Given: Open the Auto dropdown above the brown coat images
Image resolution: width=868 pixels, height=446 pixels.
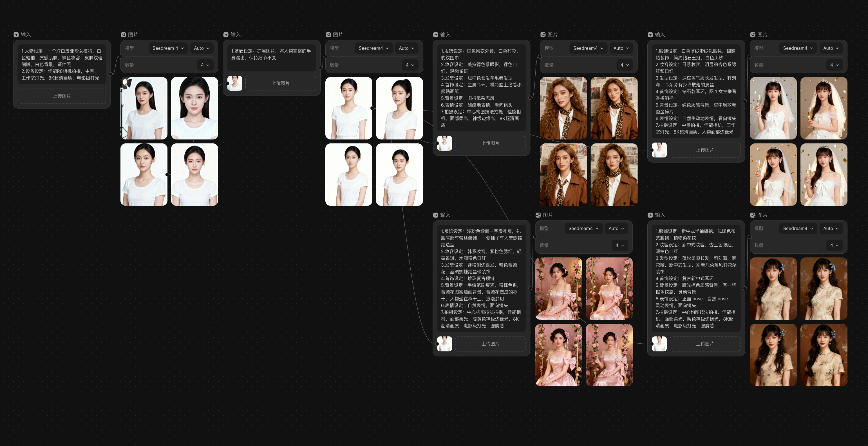Looking at the screenshot, I should click(621, 48).
